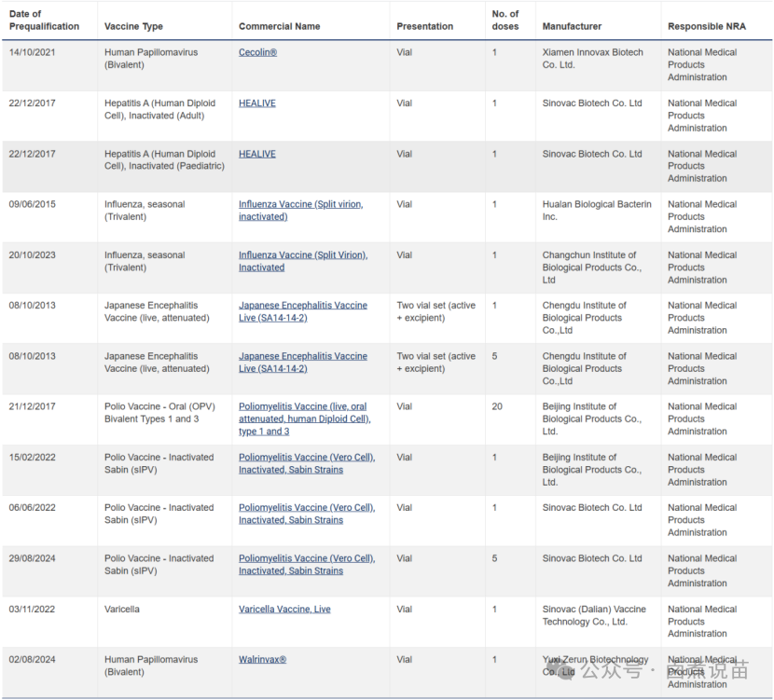Click the Presentation column header
This screenshot has width=774, height=700.
click(x=424, y=27)
